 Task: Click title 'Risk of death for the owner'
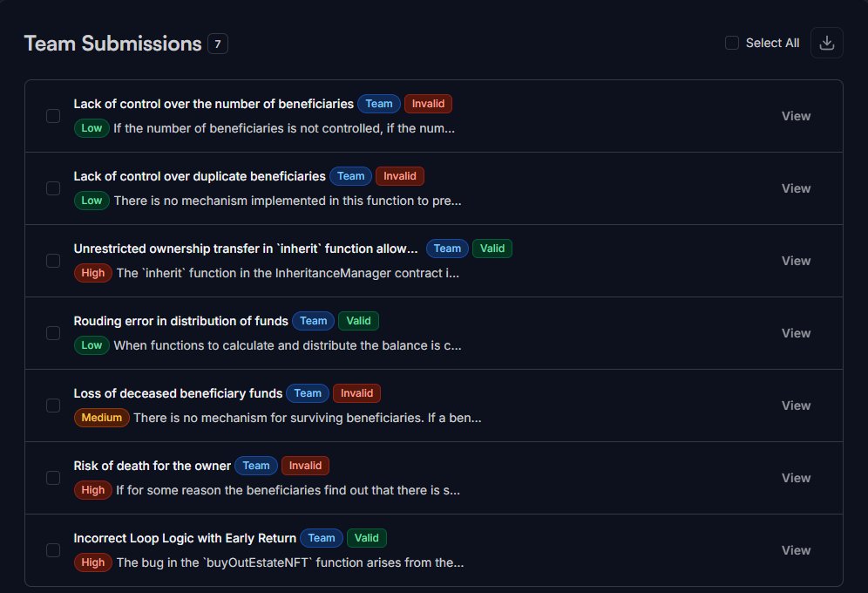pyautogui.click(x=153, y=466)
